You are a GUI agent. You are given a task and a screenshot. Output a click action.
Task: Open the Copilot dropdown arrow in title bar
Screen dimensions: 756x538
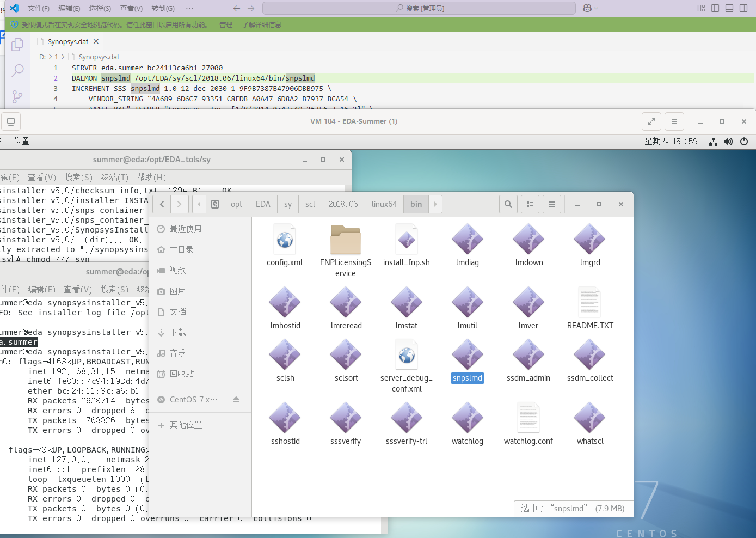tap(596, 8)
